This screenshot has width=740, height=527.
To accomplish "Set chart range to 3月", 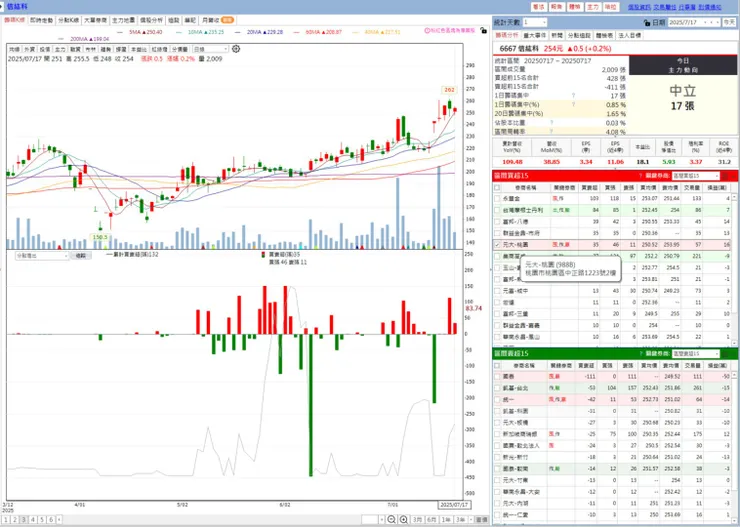I will [417, 519].
